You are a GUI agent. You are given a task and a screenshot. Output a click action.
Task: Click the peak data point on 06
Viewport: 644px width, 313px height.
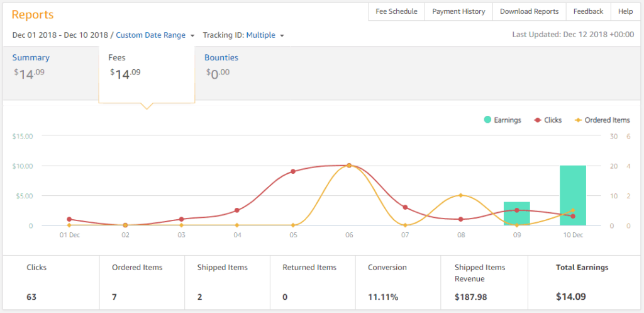[x=349, y=165]
